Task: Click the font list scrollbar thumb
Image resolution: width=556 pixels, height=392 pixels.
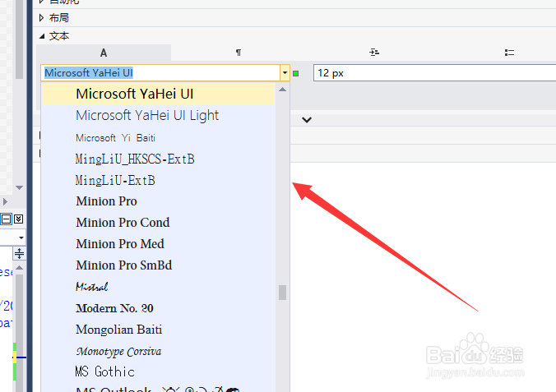Action: click(282, 293)
